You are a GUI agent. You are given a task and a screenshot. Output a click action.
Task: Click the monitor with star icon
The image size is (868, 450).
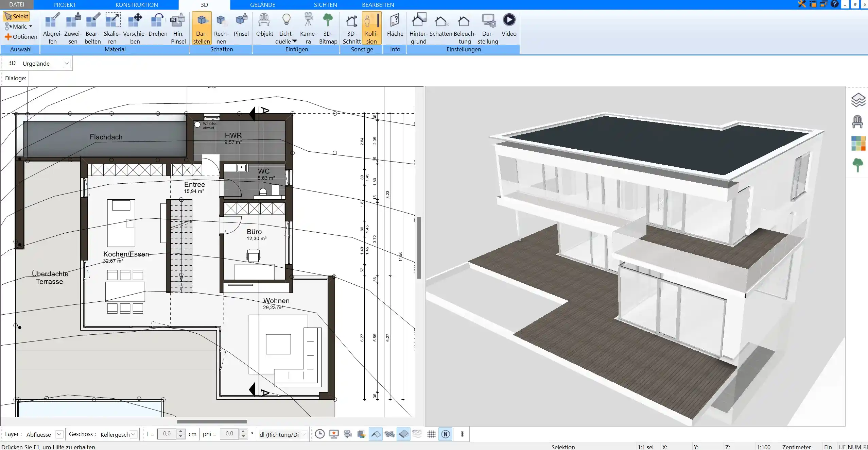pyautogui.click(x=334, y=434)
